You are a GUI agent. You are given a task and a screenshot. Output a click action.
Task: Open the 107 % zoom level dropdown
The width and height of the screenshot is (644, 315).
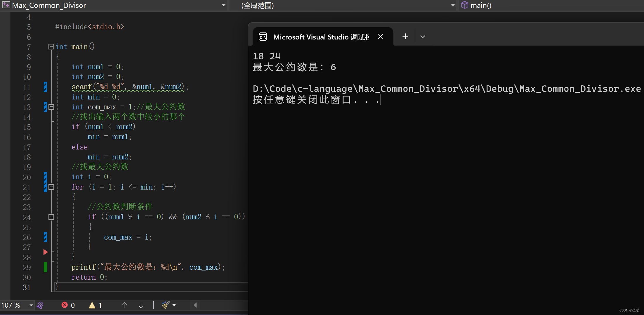point(31,305)
